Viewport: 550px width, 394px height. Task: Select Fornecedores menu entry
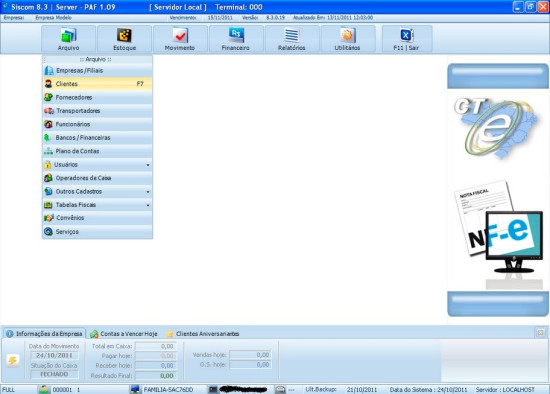[x=97, y=97]
